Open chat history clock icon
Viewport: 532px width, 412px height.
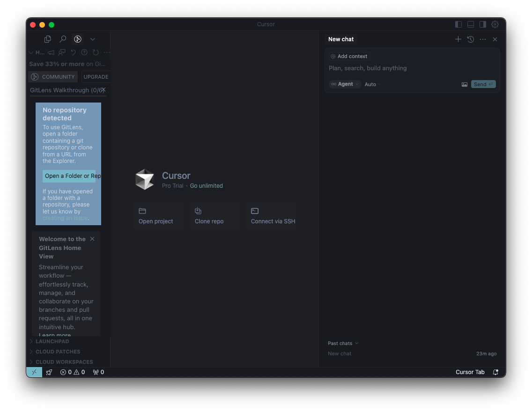(471, 39)
